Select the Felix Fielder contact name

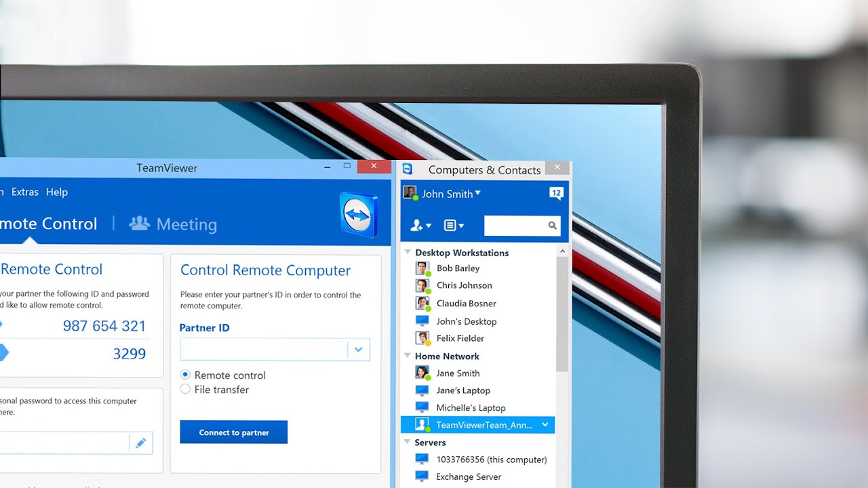point(460,338)
